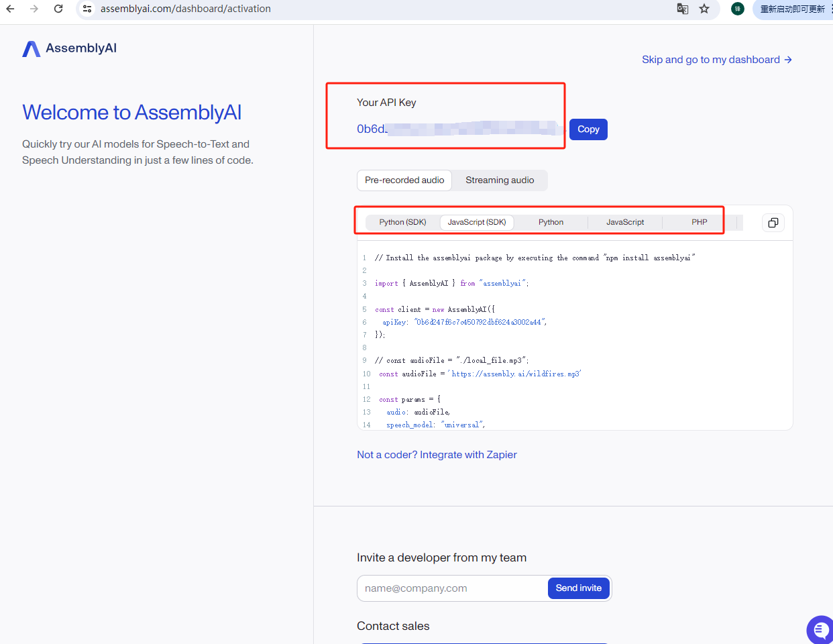
Task: Click the wildfires.mp3 URL in code
Action: point(516,374)
